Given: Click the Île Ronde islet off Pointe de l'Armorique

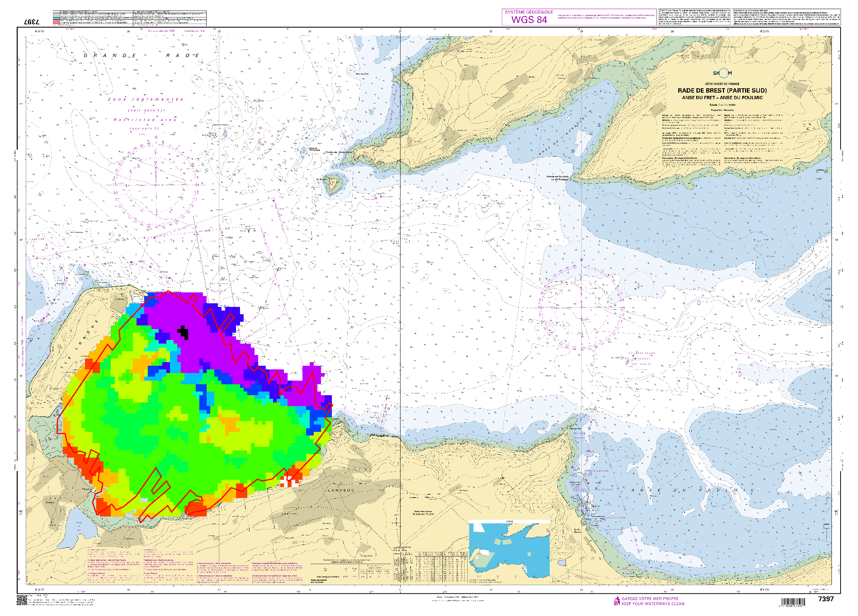Looking at the screenshot, I should click(333, 183).
